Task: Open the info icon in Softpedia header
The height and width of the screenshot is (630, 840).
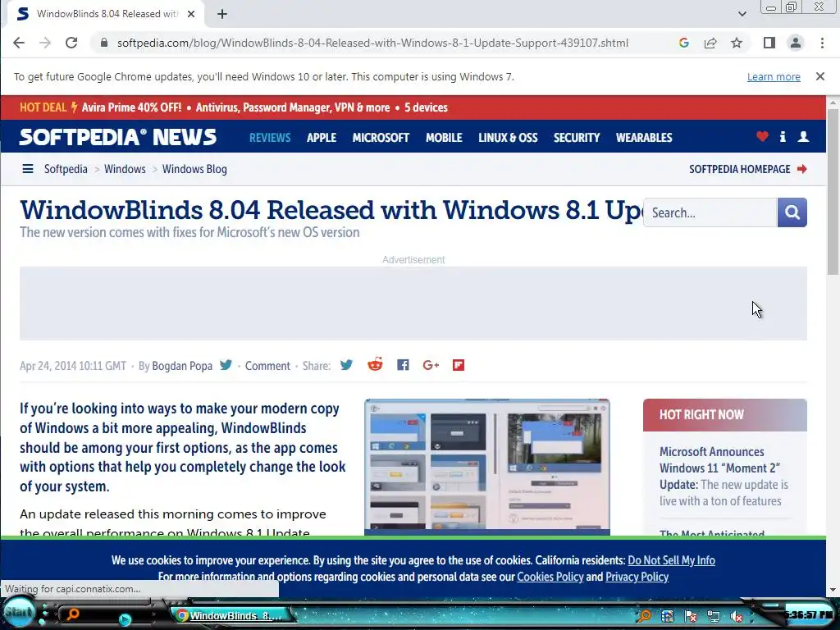Action: [x=783, y=137]
